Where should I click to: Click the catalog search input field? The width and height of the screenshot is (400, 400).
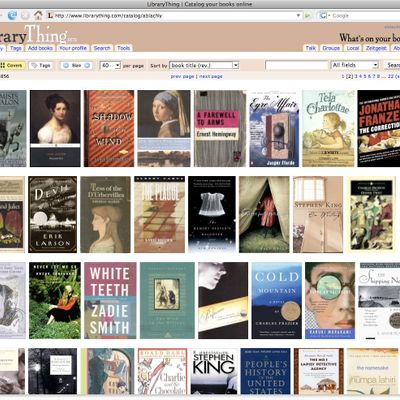click(297, 65)
